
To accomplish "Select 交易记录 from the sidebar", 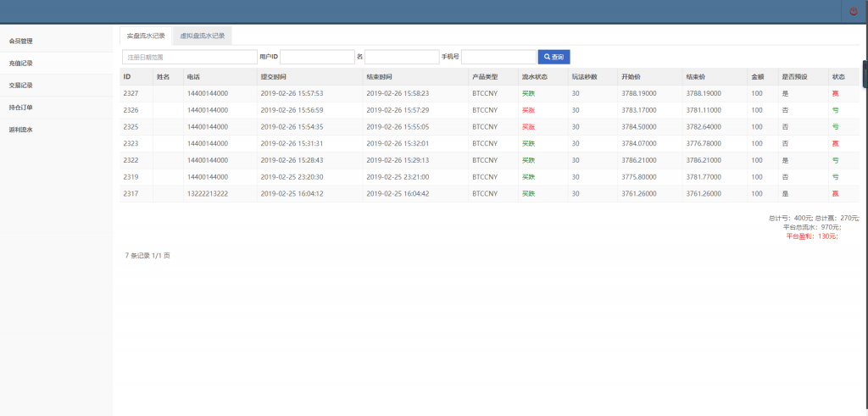I will (x=21, y=86).
